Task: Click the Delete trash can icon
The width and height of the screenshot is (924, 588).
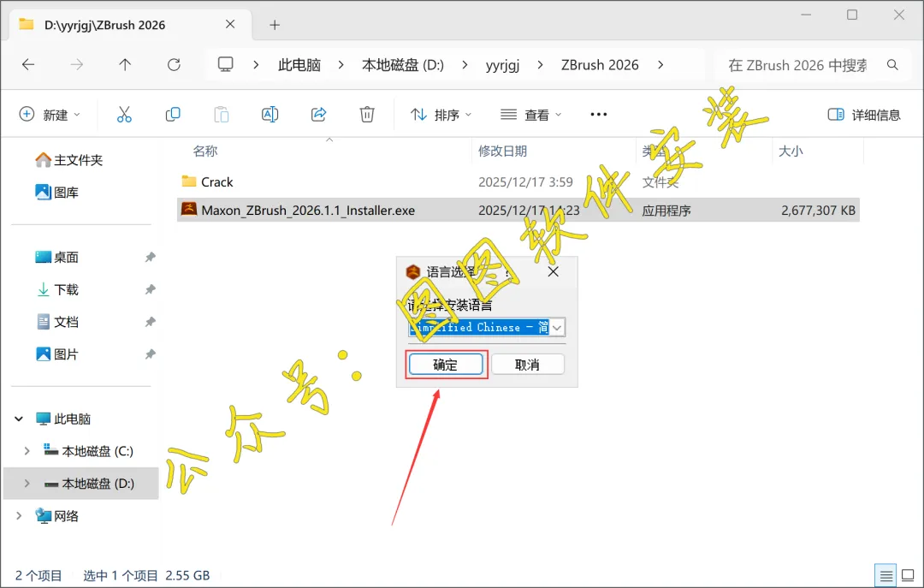Action: tap(367, 115)
